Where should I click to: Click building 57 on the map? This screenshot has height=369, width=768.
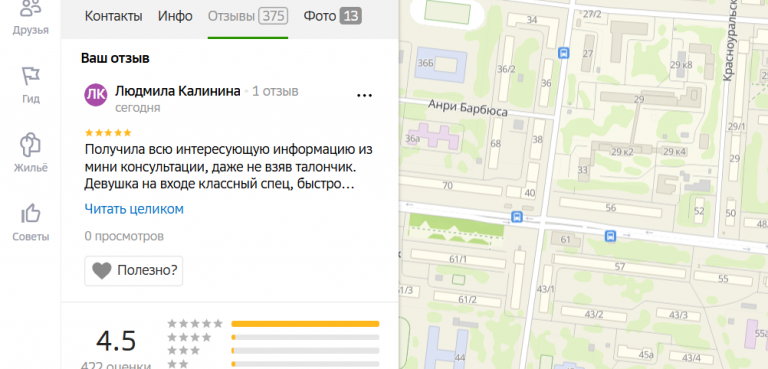(x=620, y=267)
